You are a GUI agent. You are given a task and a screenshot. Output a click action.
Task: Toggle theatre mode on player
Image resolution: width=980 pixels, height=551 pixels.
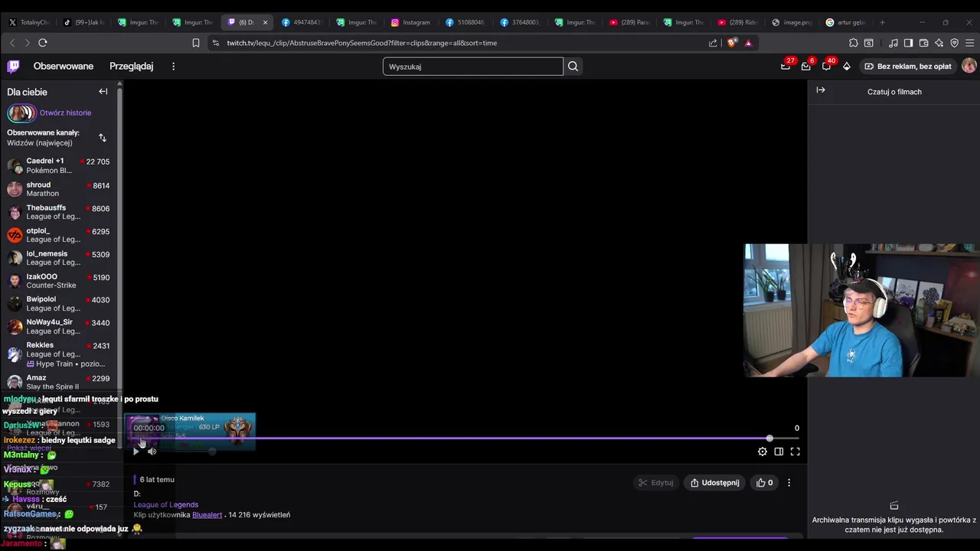[x=779, y=452]
